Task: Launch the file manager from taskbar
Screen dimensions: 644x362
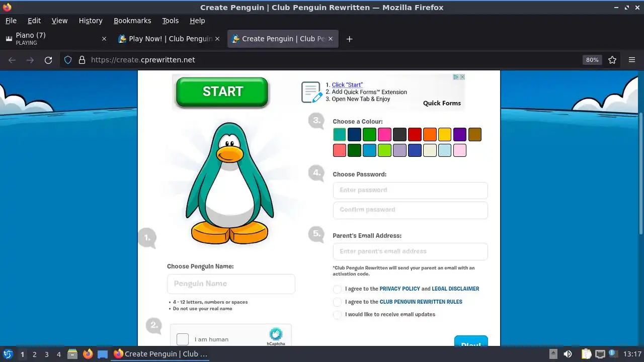Action: [72, 354]
